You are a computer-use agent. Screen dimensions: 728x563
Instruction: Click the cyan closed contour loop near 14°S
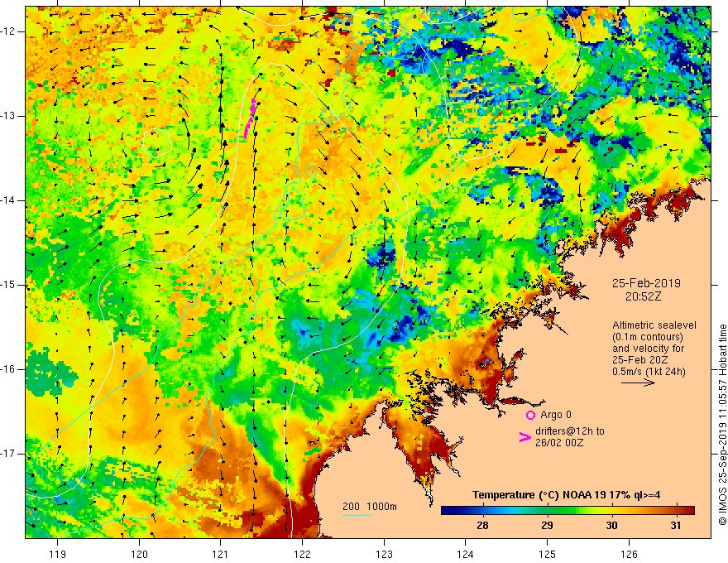click(x=291, y=204)
